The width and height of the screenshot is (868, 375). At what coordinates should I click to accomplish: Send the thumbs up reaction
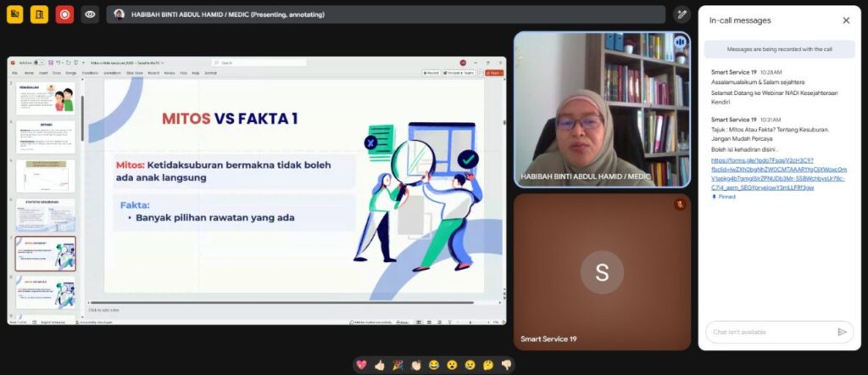[x=379, y=365]
